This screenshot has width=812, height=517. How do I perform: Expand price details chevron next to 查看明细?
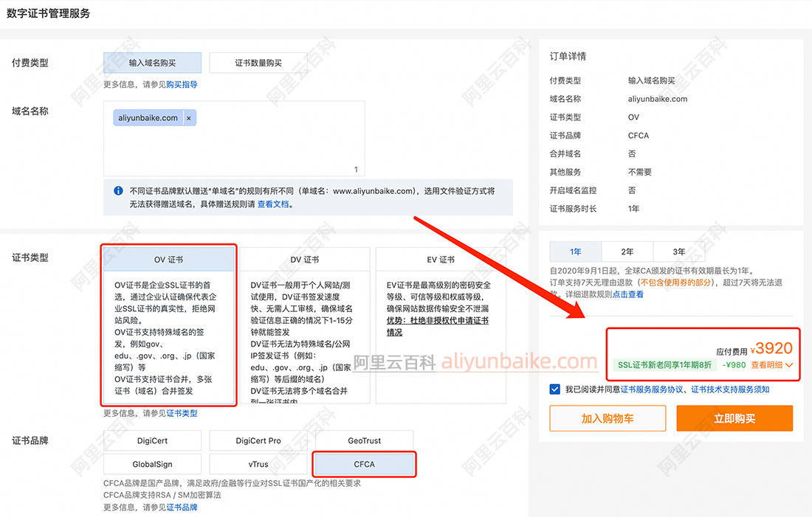tap(789, 365)
